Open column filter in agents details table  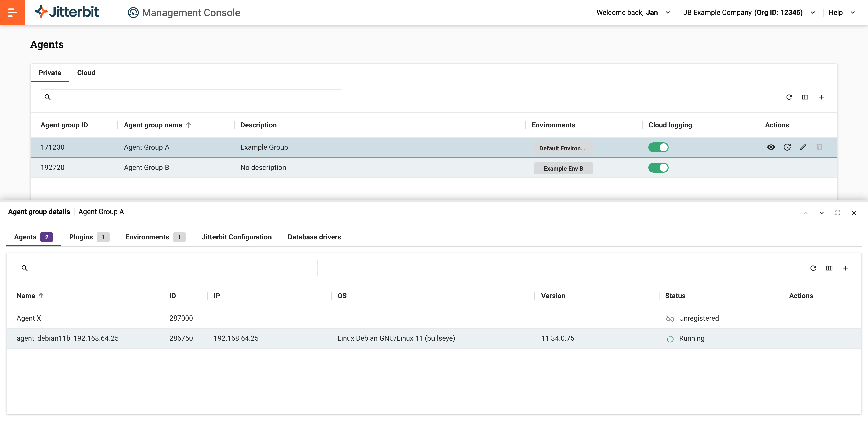click(x=829, y=268)
